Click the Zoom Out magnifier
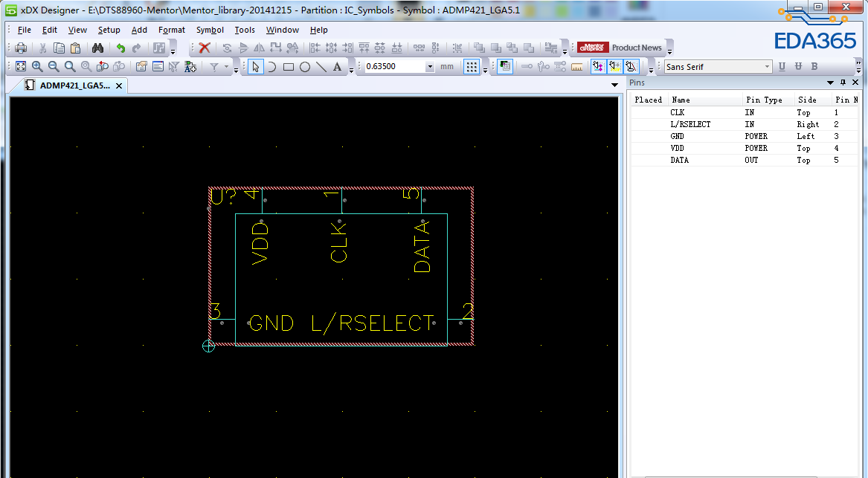The height and width of the screenshot is (478, 868). pyautogui.click(x=53, y=66)
